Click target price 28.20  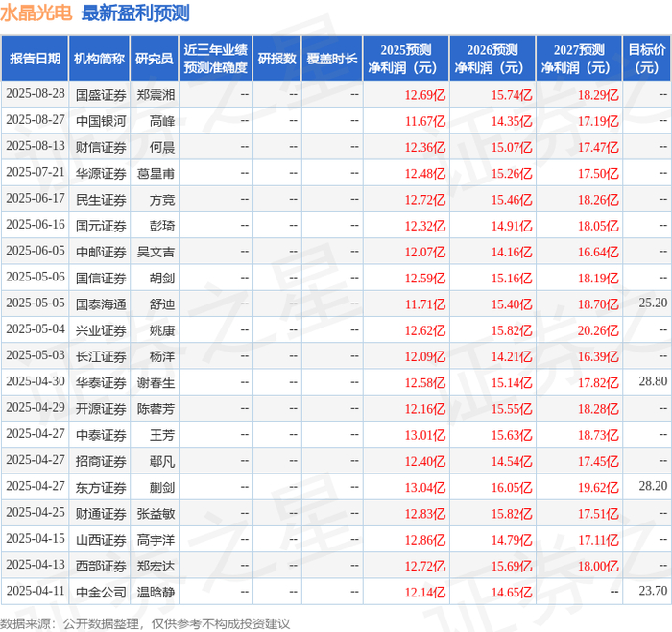pos(653,486)
